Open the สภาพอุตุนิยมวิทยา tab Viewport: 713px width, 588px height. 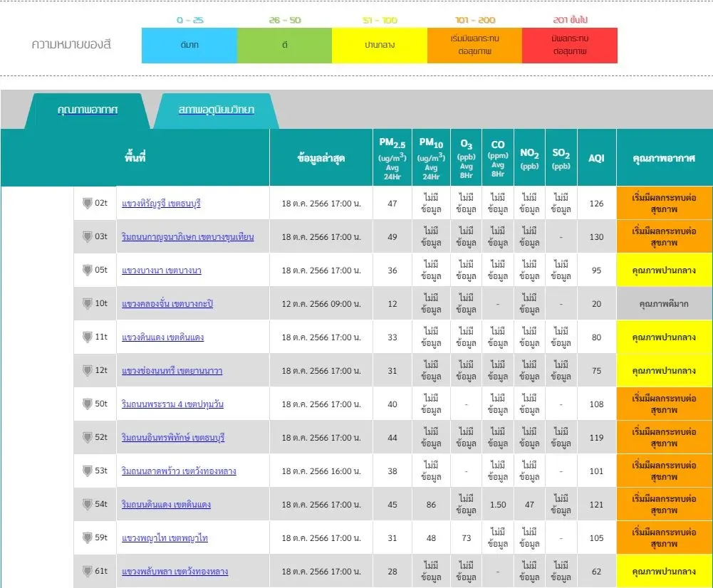[x=217, y=110]
